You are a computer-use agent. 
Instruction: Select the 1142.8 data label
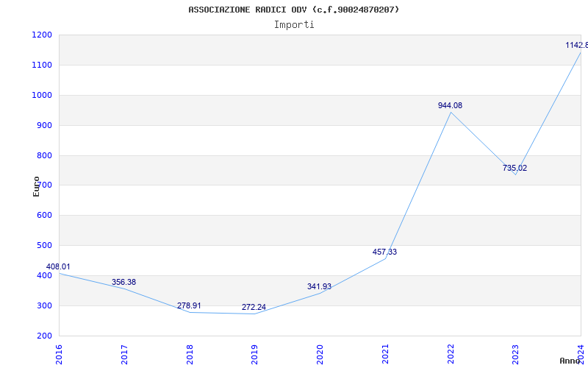click(577, 45)
